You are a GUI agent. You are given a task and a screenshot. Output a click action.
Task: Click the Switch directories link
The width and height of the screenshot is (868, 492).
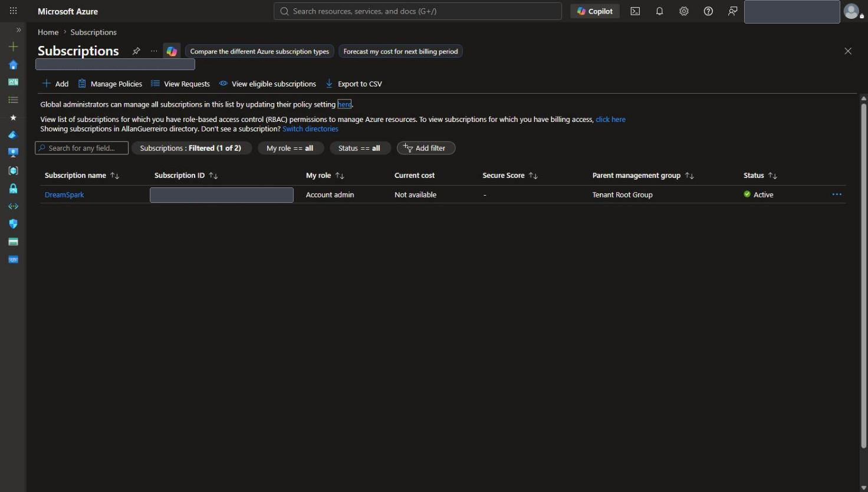click(x=310, y=129)
